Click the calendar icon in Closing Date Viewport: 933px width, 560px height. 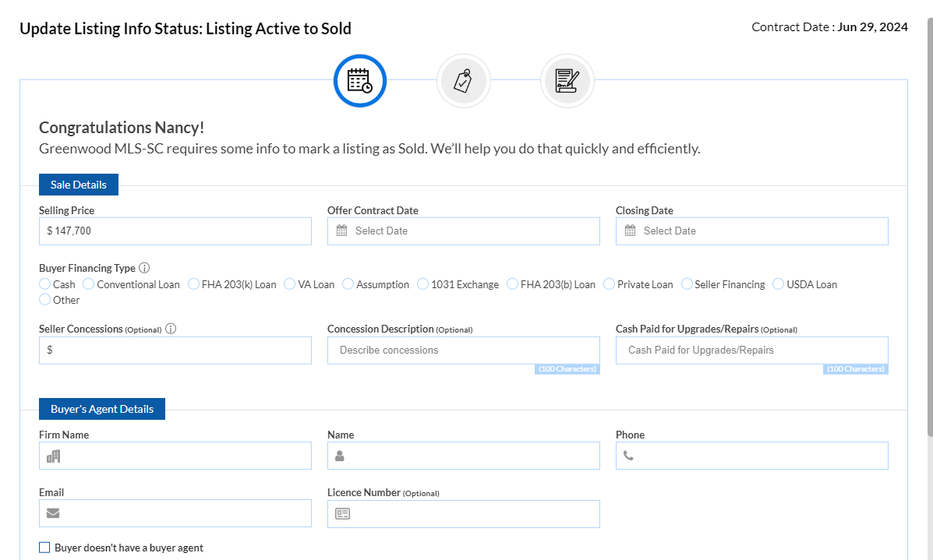coord(630,231)
